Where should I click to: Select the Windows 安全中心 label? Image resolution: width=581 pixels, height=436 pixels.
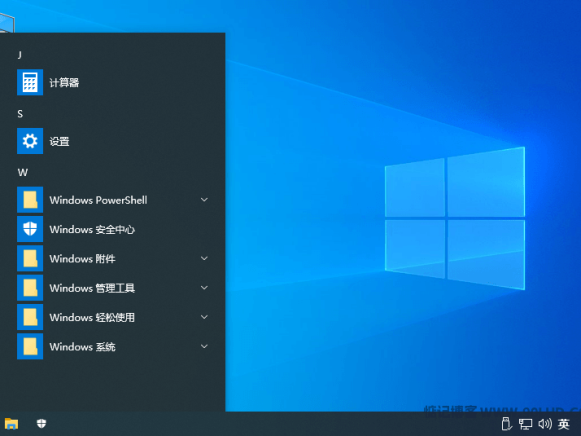coord(92,229)
